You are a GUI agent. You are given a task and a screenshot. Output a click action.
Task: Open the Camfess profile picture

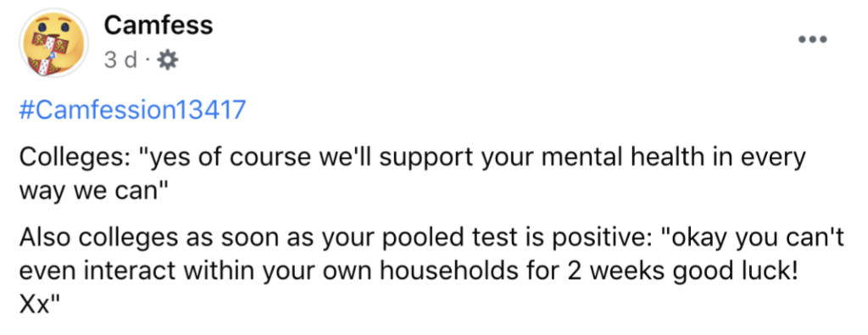point(53,43)
